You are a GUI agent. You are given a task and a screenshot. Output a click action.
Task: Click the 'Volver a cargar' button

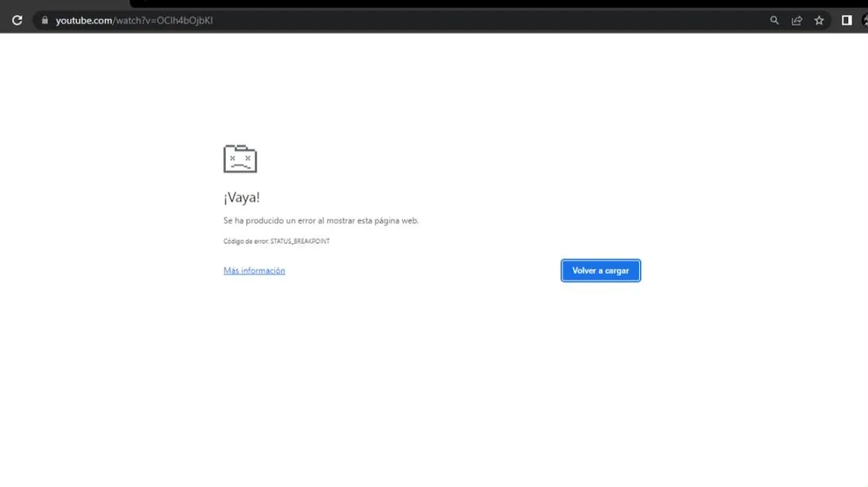(600, 271)
